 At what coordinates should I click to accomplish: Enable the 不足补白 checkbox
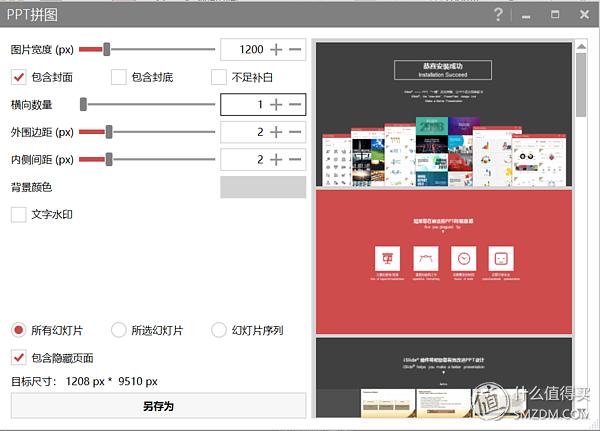pyautogui.click(x=219, y=77)
